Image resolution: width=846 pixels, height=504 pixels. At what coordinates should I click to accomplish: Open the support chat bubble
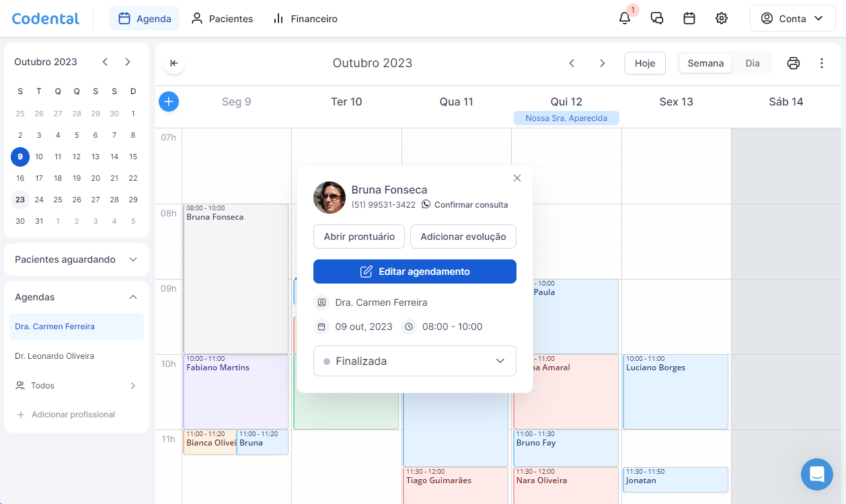816,474
